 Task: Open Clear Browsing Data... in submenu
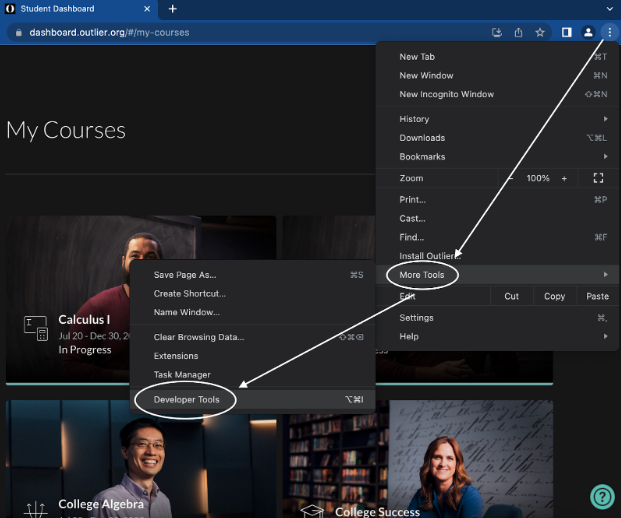pyautogui.click(x=253, y=337)
